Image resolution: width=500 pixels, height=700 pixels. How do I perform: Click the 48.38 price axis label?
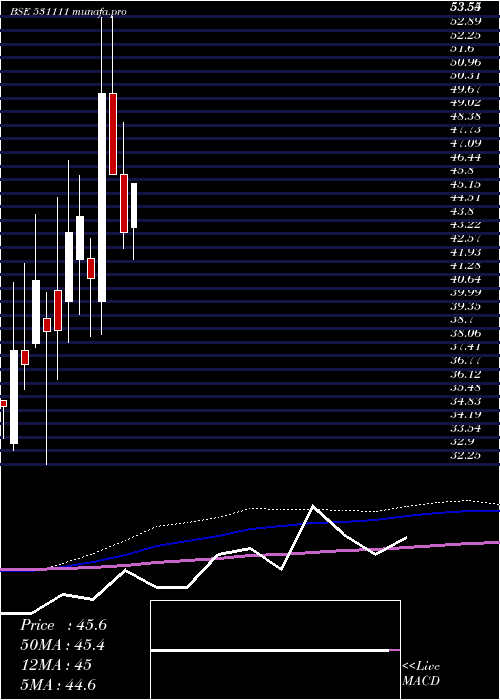pos(466,116)
